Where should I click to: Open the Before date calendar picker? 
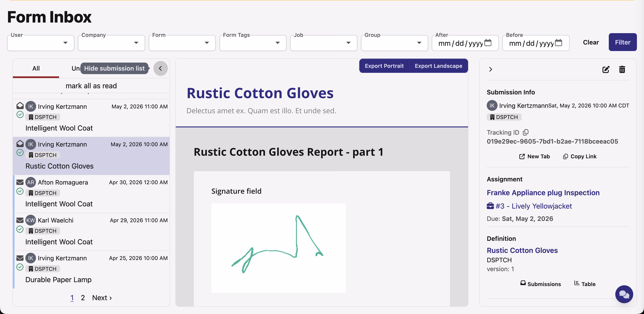coord(558,43)
